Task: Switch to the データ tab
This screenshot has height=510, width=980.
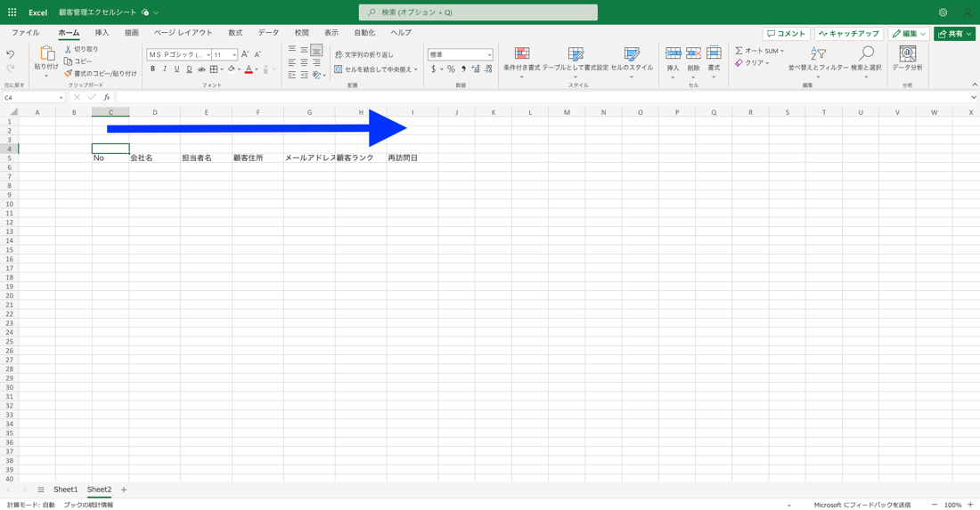Action: (x=269, y=32)
